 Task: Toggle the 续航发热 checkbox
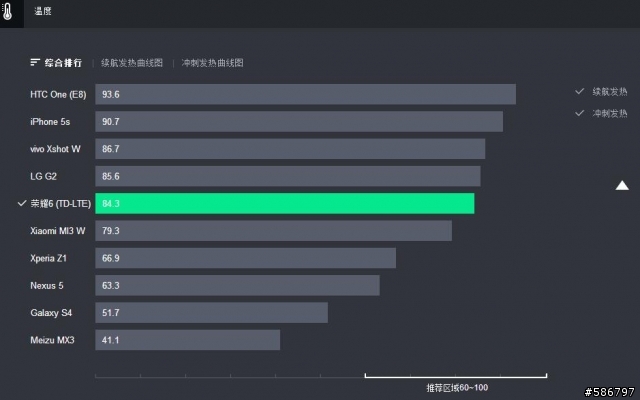[x=579, y=91]
